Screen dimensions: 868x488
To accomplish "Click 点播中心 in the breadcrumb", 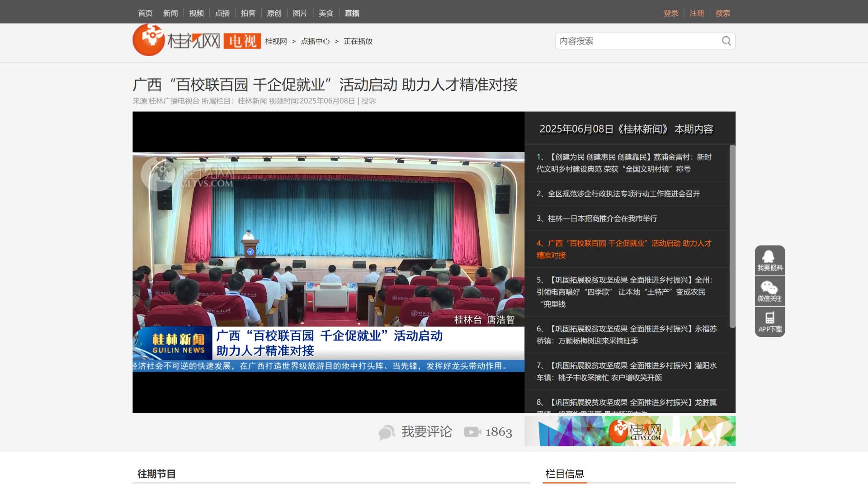I will pyautogui.click(x=315, y=41).
